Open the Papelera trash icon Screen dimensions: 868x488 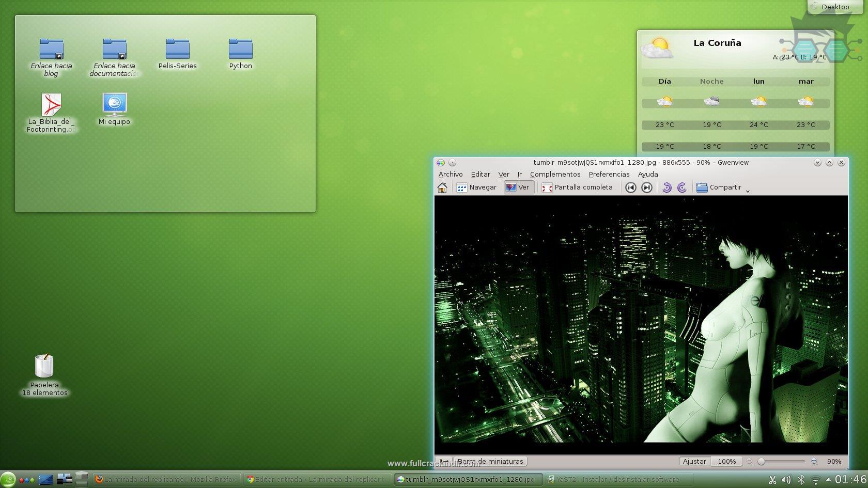[x=44, y=375]
